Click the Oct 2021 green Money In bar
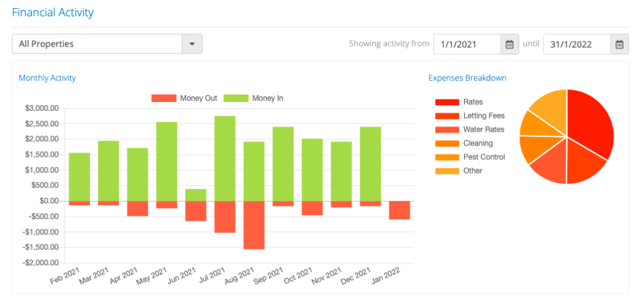This screenshot has height=301, width=644. coord(312,170)
